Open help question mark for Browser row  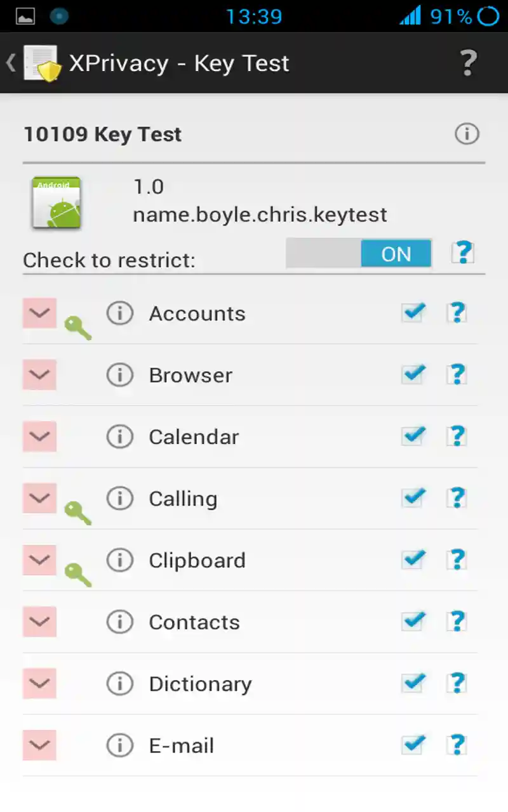(457, 375)
